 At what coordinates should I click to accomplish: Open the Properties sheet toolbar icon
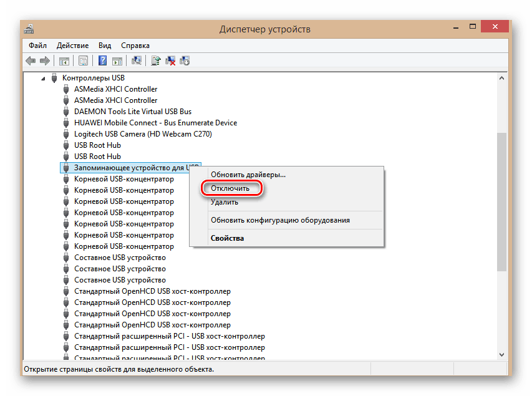tap(83, 61)
